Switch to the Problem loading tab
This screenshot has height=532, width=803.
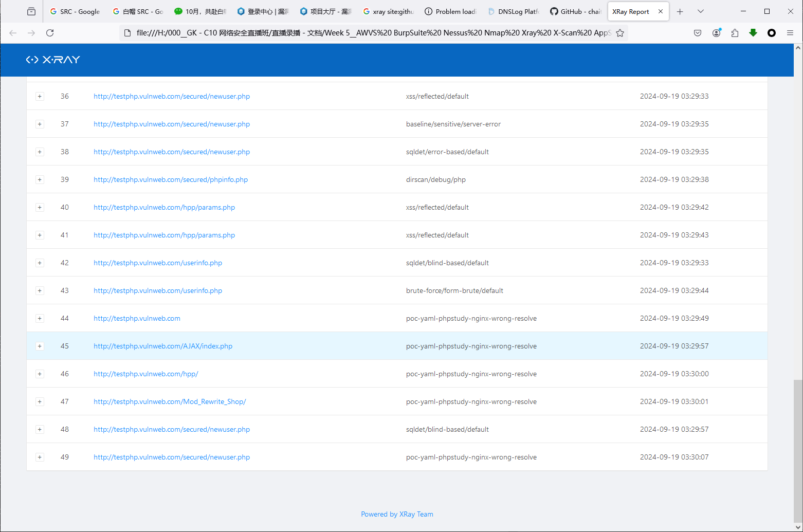(x=451, y=11)
